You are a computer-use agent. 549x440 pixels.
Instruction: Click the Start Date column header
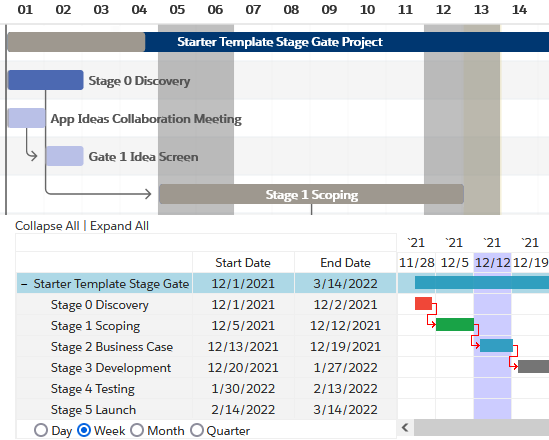(243, 263)
